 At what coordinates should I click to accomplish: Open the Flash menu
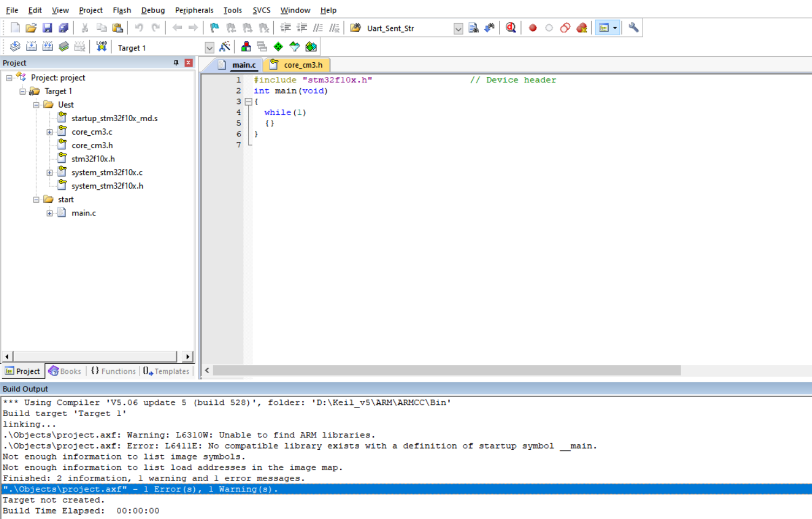pos(122,10)
